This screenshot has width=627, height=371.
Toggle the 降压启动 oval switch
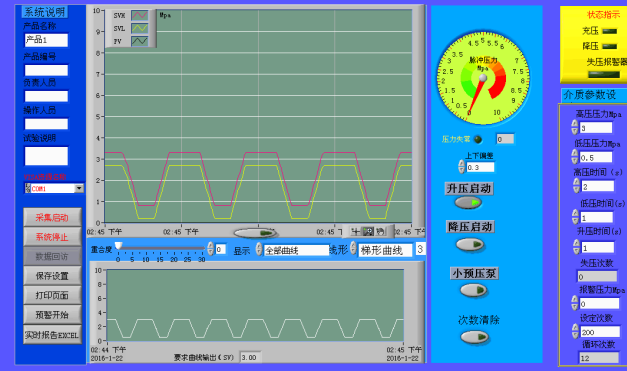click(x=470, y=244)
